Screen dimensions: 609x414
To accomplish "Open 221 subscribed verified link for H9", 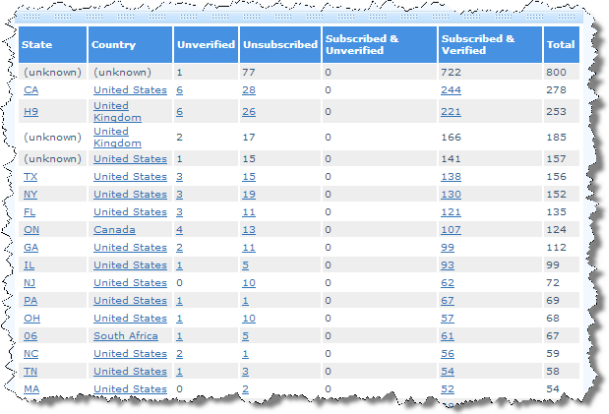I will click(451, 112).
